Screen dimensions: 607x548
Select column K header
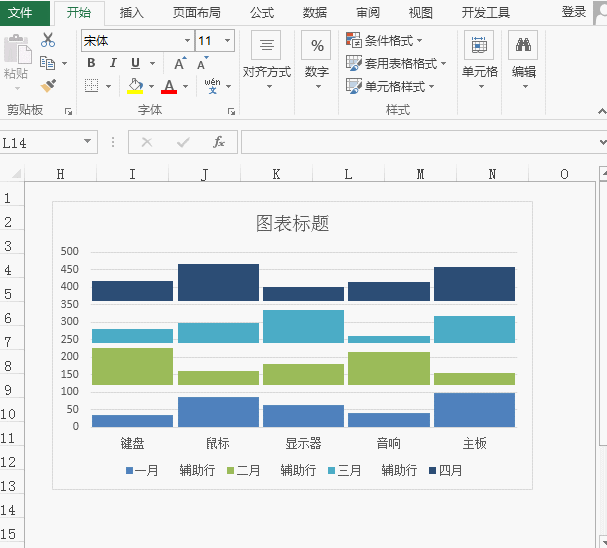(x=276, y=174)
